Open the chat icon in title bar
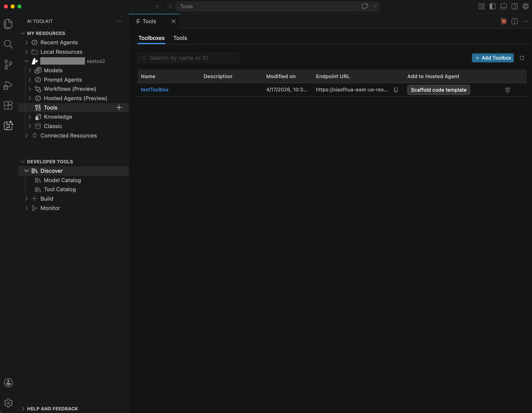The height and width of the screenshot is (413, 532). point(365,6)
